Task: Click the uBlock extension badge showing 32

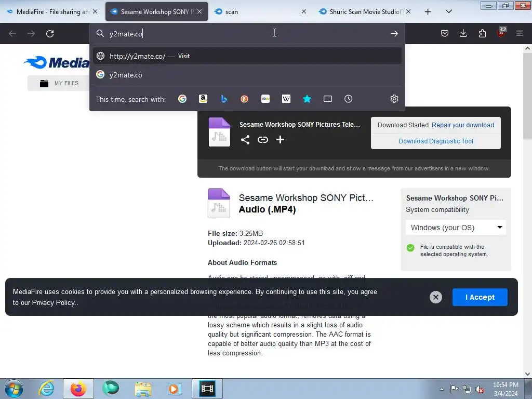Action: [x=501, y=33]
